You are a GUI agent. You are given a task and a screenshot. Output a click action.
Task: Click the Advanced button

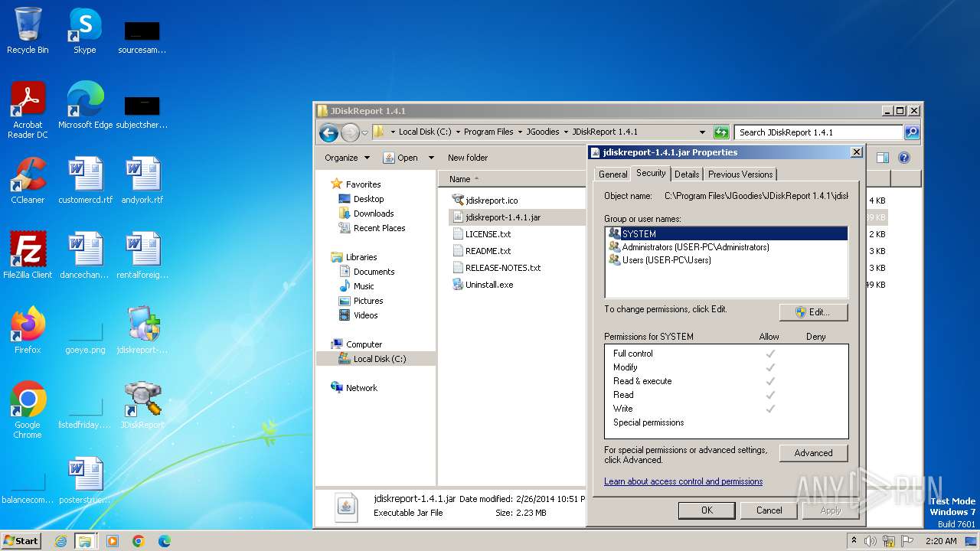[x=813, y=453]
